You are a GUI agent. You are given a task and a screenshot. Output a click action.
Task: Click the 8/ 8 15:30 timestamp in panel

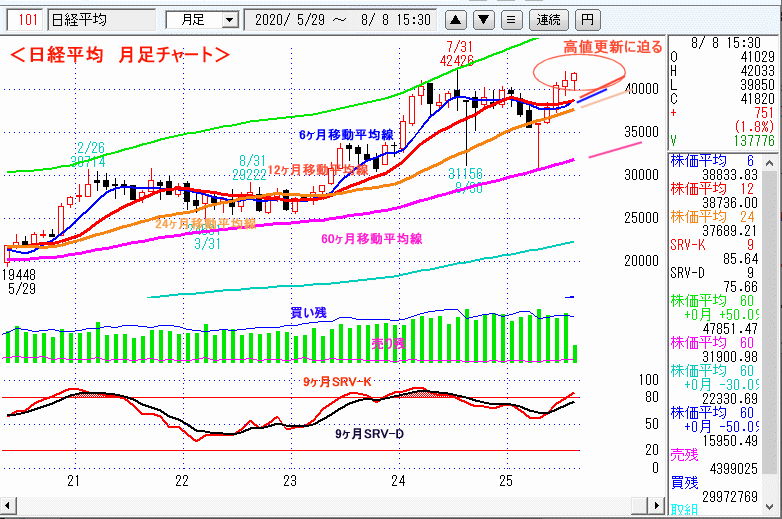pyautogui.click(x=726, y=43)
